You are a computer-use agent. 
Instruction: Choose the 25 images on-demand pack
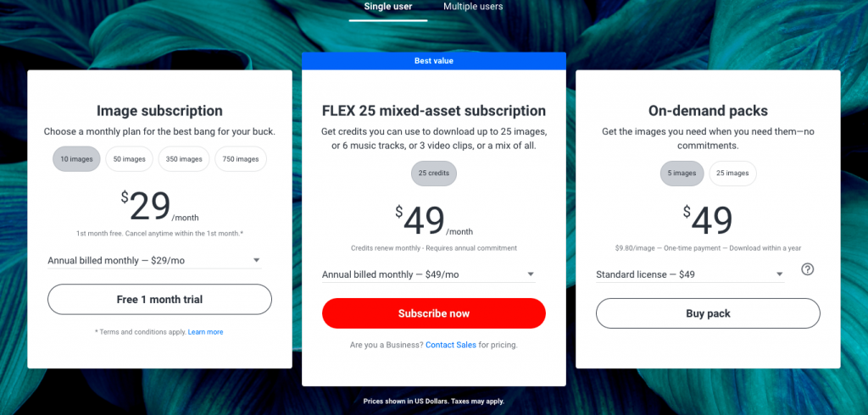click(x=732, y=174)
